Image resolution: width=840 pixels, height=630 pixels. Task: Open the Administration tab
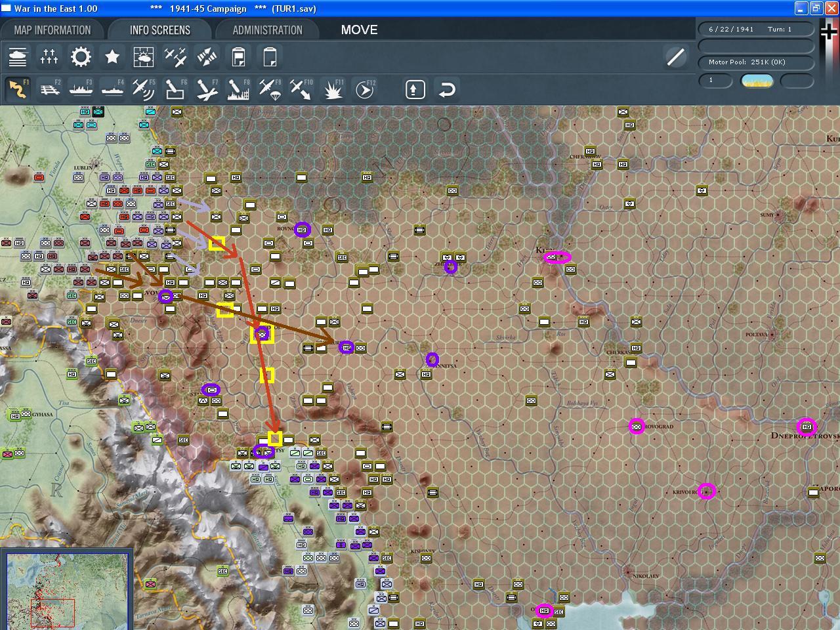(x=267, y=30)
